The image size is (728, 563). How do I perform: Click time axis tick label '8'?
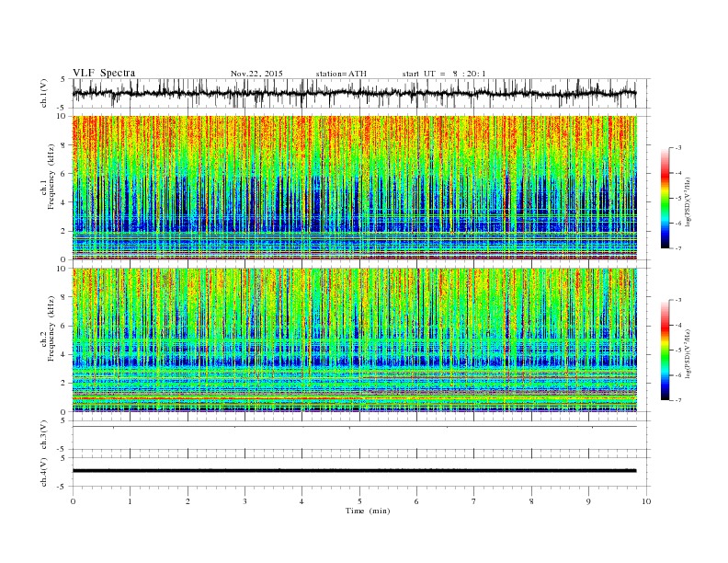531,501
